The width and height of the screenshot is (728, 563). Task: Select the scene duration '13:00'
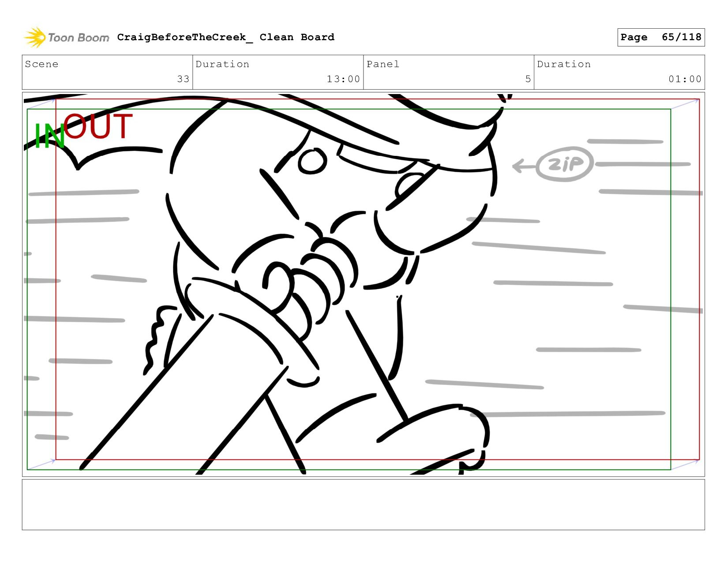coord(343,79)
